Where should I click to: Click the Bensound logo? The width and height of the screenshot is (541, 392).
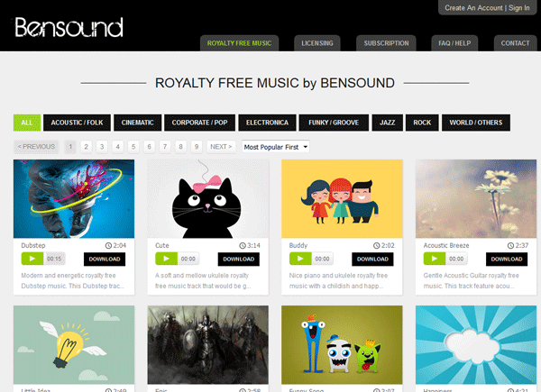click(69, 27)
